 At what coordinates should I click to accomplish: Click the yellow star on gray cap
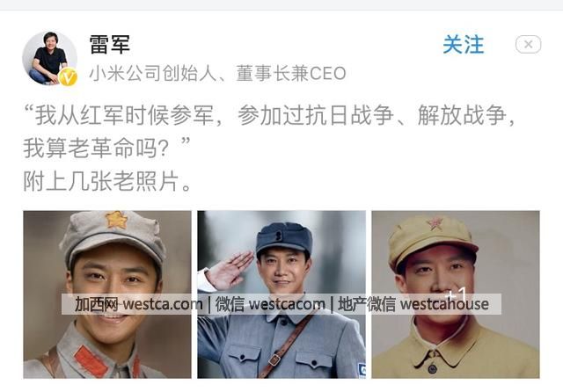[117, 220]
